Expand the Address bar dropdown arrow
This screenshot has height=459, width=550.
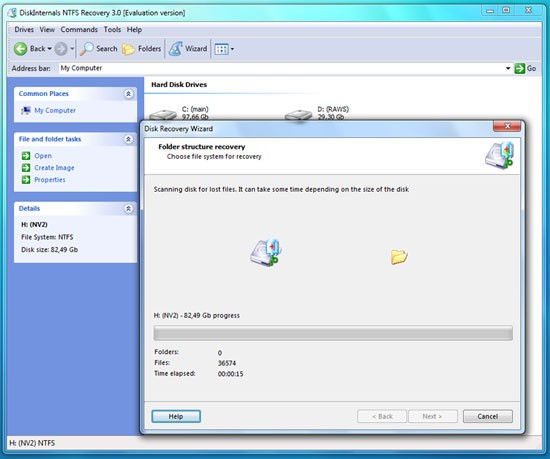[508, 68]
